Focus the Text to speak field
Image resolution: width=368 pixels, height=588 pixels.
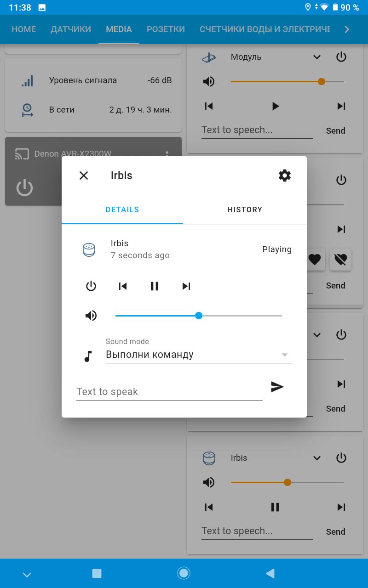pyautogui.click(x=169, y=391)
